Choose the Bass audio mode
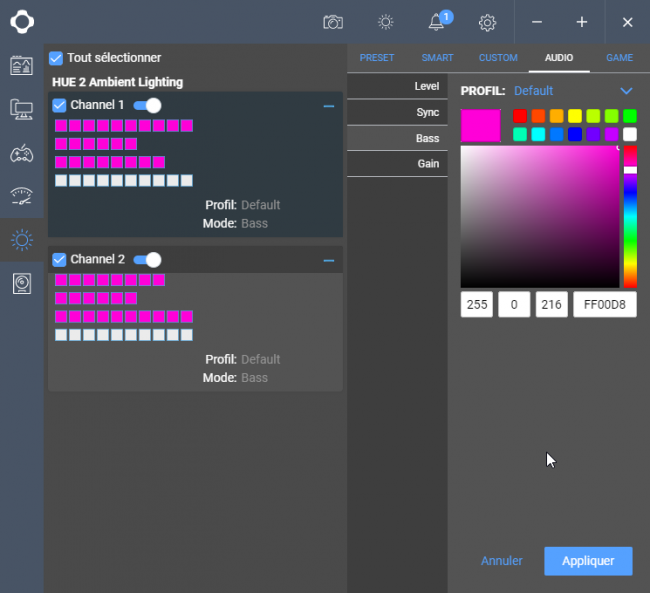 398,138
